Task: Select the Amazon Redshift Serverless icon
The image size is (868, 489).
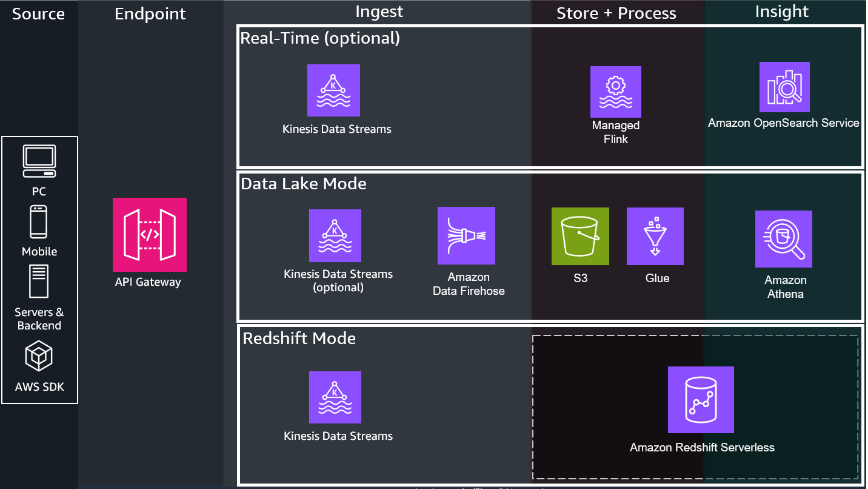Action: [x=701, y=400]
